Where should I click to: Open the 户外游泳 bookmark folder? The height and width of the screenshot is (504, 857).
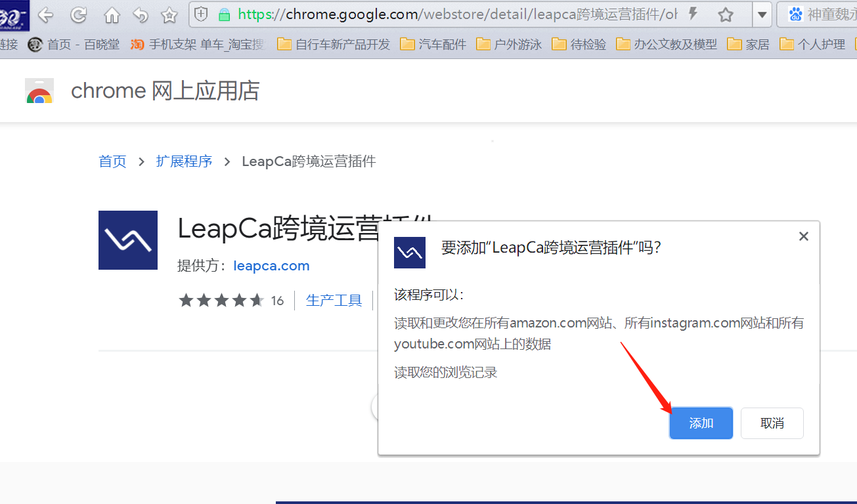click(x=510, y=44)
